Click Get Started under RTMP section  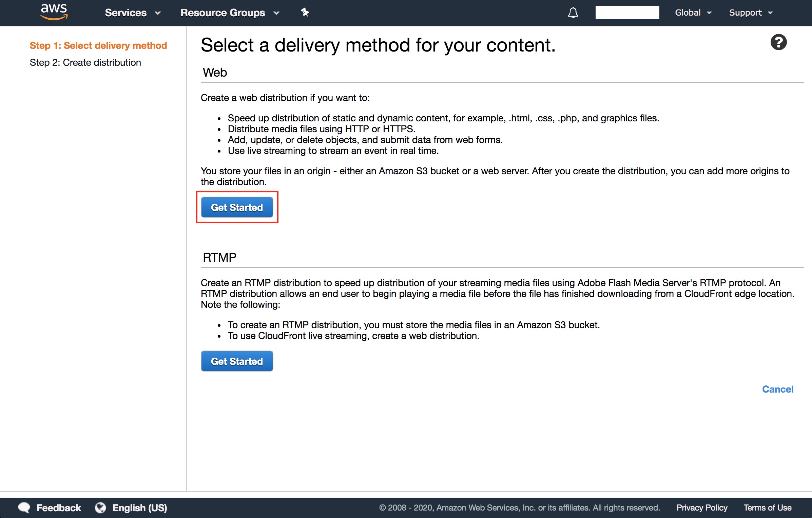coord(237,361)
